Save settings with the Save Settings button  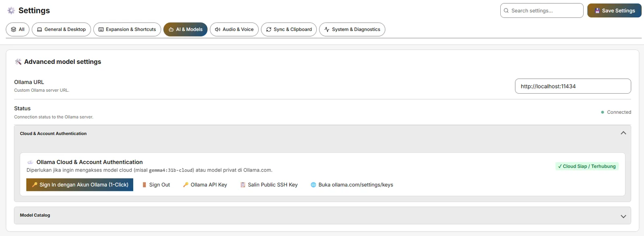[x=614, y=10]
